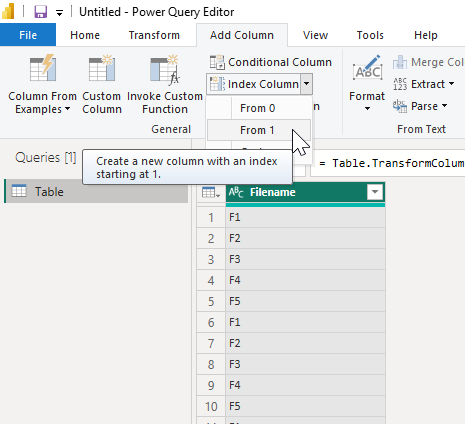This screenshot has width=465, height=424.
Task: Click cell F2 in row 2
Action: point(305,239)
